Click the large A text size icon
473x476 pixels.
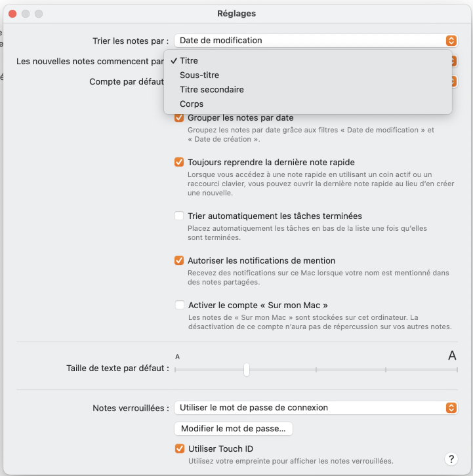click(452, 356)
